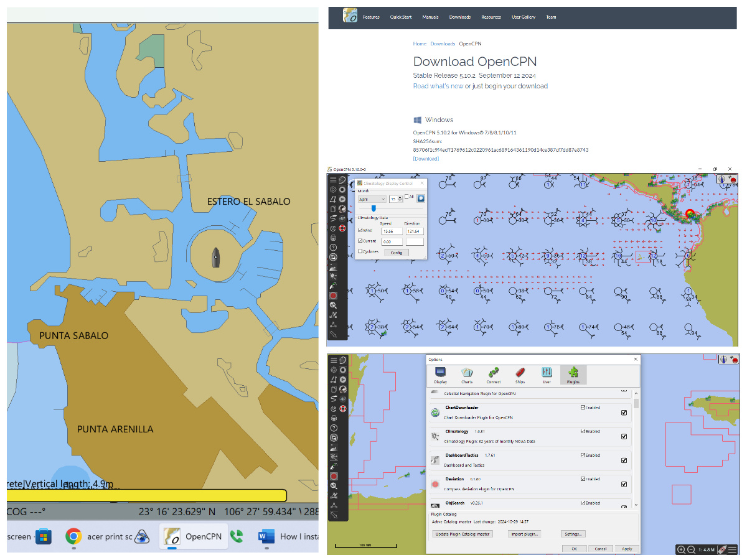Click the day stepper arrows beside 15
This screenshot has height=560, width=747.
(x=400, y=199)
